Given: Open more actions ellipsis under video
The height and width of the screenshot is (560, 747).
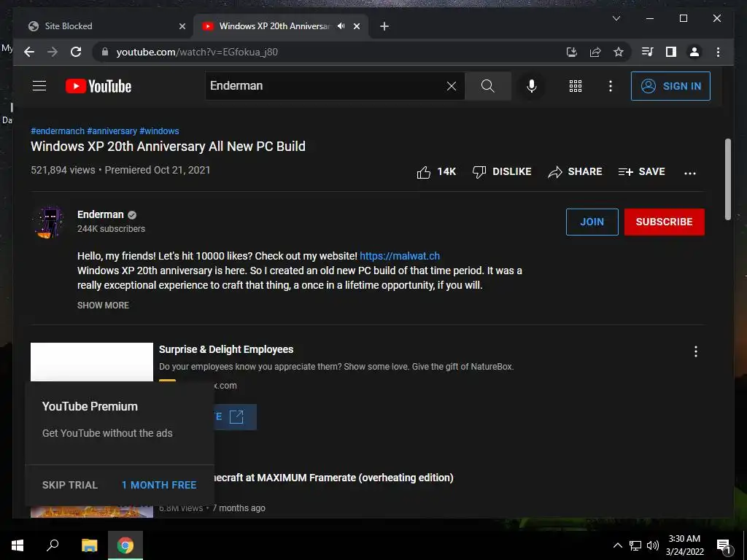Looking at the screenshot, I should [690, 173].
